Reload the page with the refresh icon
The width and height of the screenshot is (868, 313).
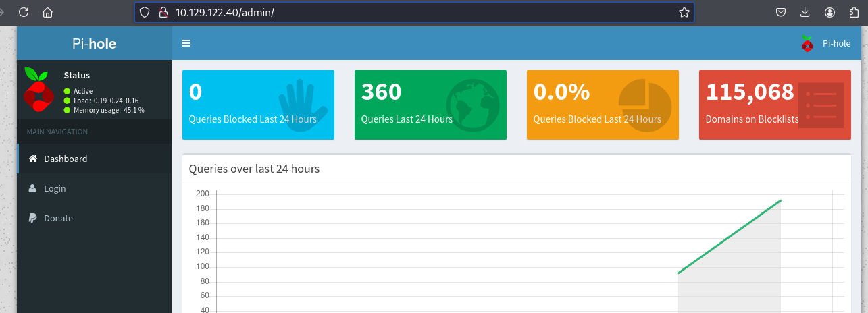coord(24,12)
